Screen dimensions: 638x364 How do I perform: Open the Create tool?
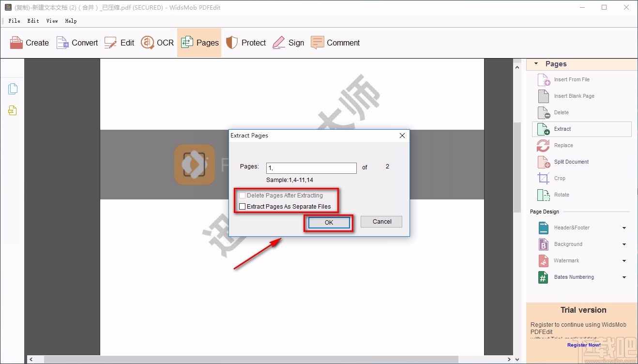pyautogui.click(x=29, y=43)
